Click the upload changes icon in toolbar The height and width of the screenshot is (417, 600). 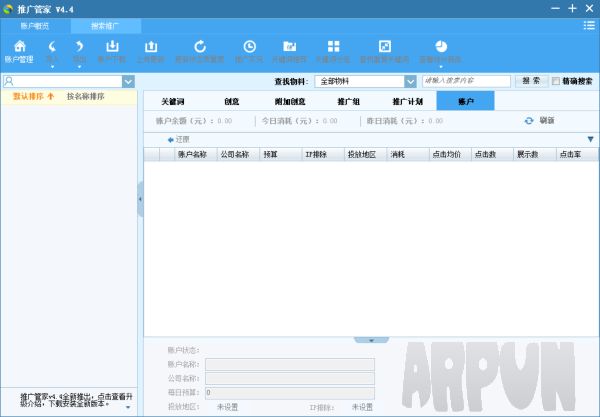[151, 47]
